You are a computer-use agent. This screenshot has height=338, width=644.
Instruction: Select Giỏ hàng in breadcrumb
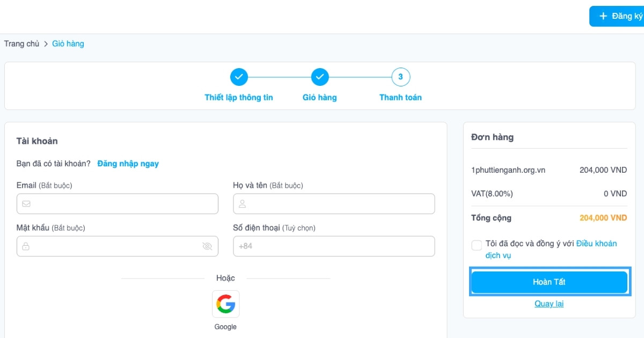[68, 43]
